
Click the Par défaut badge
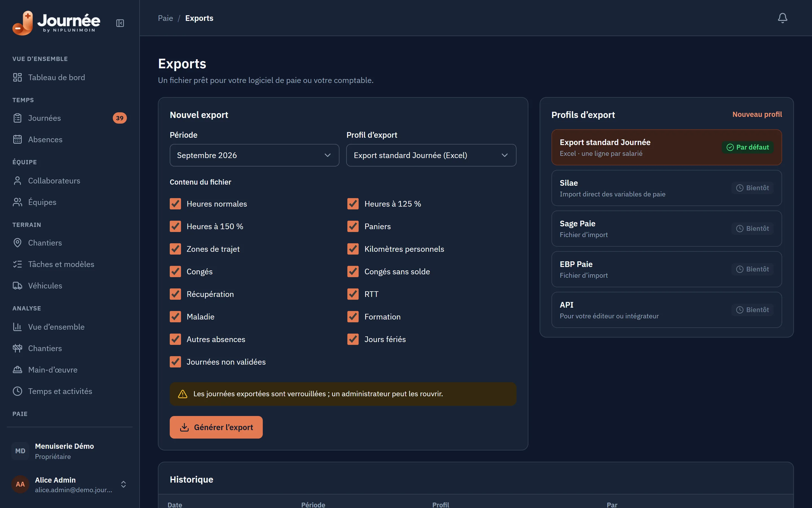(x=748, y=148)
